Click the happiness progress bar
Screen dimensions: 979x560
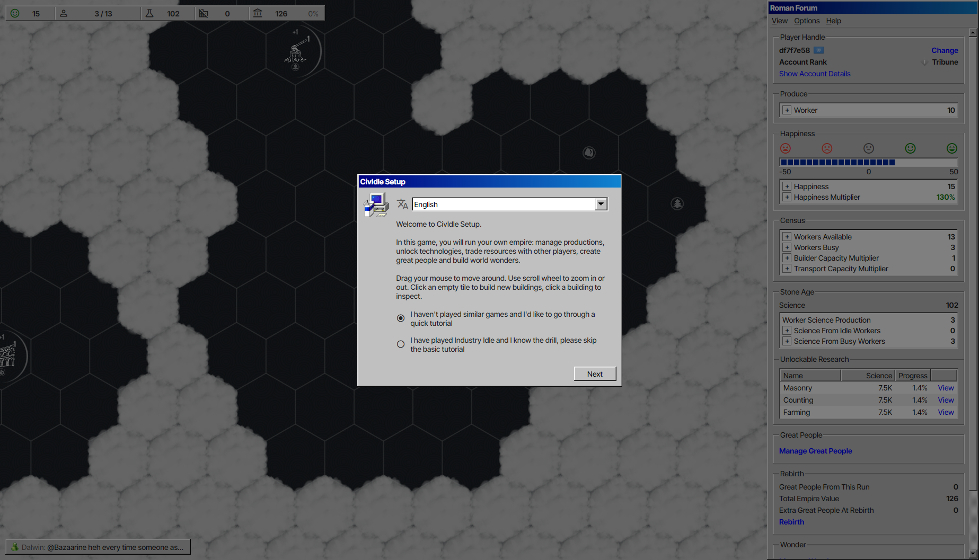[868, 162]
